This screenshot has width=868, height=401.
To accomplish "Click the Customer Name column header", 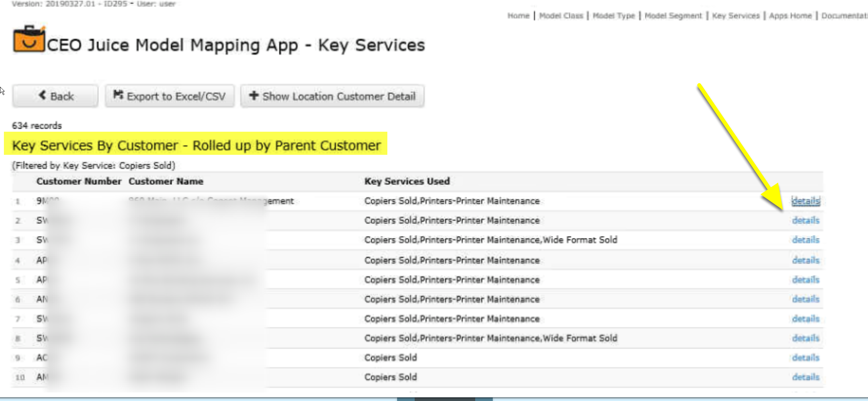I will click(166, 181).
